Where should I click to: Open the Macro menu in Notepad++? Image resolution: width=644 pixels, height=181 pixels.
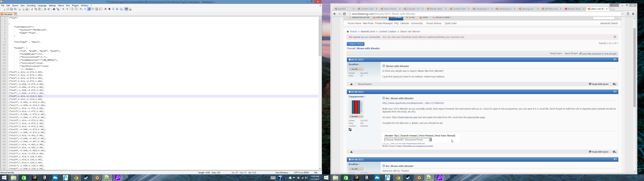coord(61,6)
